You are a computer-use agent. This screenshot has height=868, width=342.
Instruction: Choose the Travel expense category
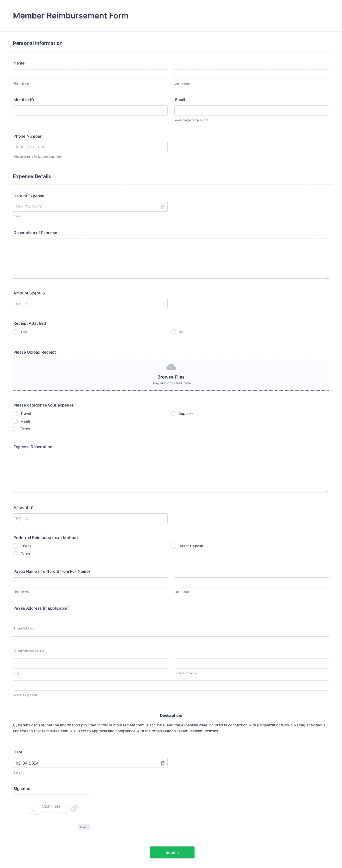pyautogui.click(x=15, y=413)
